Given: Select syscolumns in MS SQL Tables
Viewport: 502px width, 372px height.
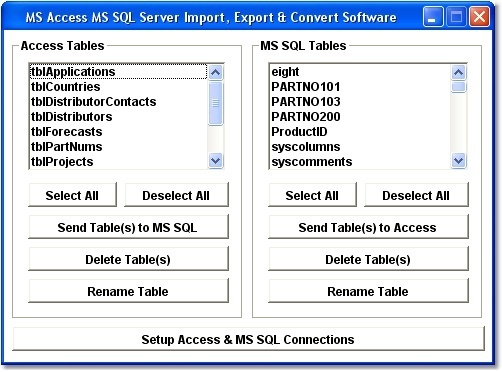Looking at the screenshot, I should 360,147.
